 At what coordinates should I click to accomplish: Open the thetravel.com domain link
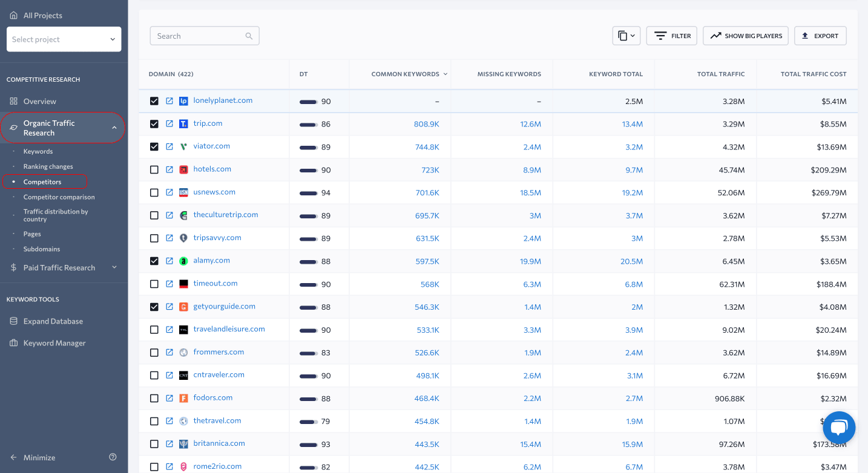(x=217, y=420)
